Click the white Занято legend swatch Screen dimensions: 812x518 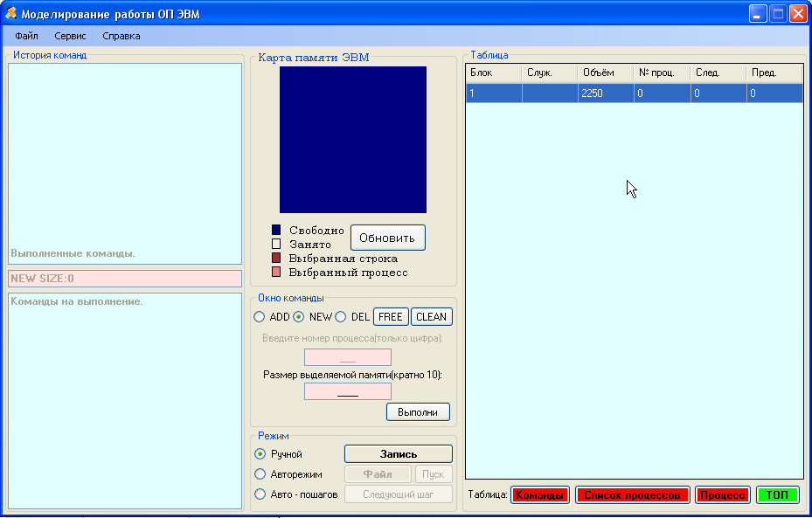(x=276, y=244)
